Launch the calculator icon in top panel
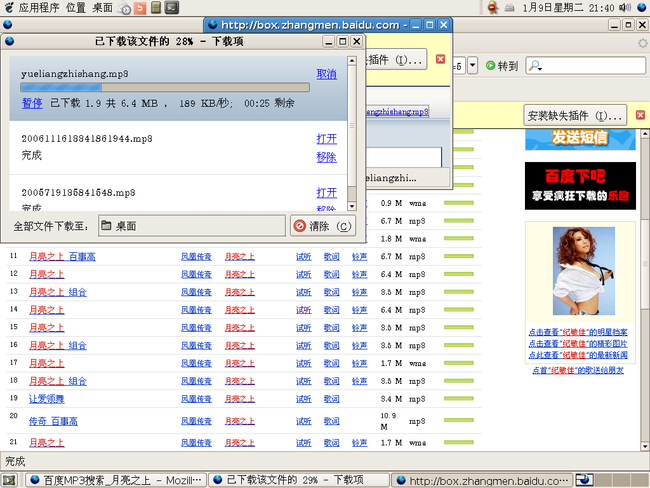650x488 pixels. pos(156,7)
